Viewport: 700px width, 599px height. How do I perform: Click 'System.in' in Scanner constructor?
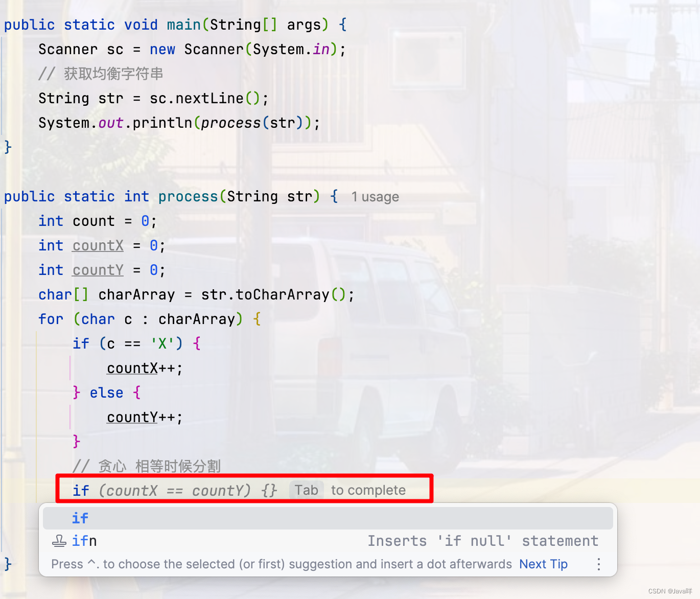pyautogui.click(x=291, y=49)
